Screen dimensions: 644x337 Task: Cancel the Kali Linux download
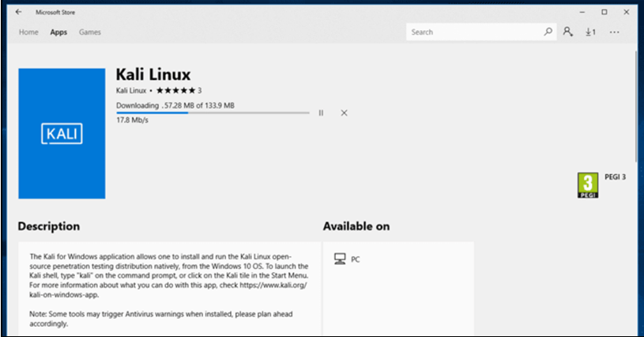coord(344,113)
